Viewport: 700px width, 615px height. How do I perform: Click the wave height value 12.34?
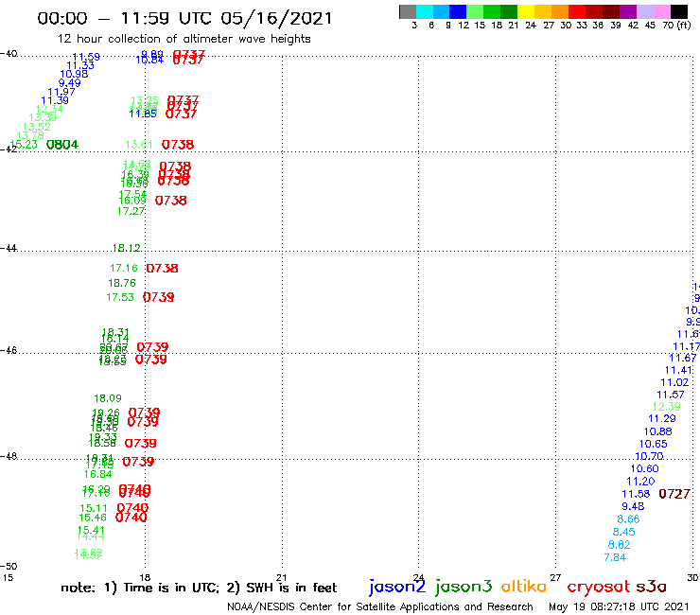tap(49, 109)
